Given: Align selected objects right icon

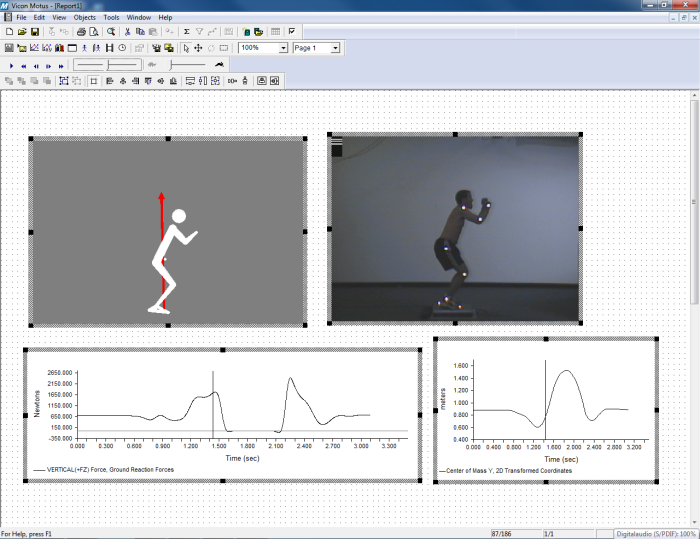Looking at the screenshot, I should (135, 81).
